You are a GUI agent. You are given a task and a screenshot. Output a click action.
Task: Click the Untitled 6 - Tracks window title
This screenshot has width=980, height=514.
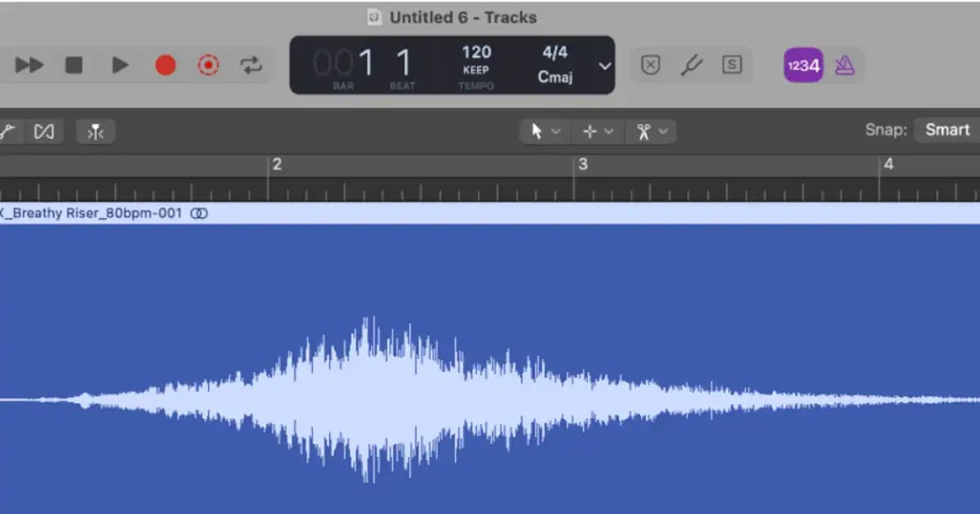click(x=463, y=16)
